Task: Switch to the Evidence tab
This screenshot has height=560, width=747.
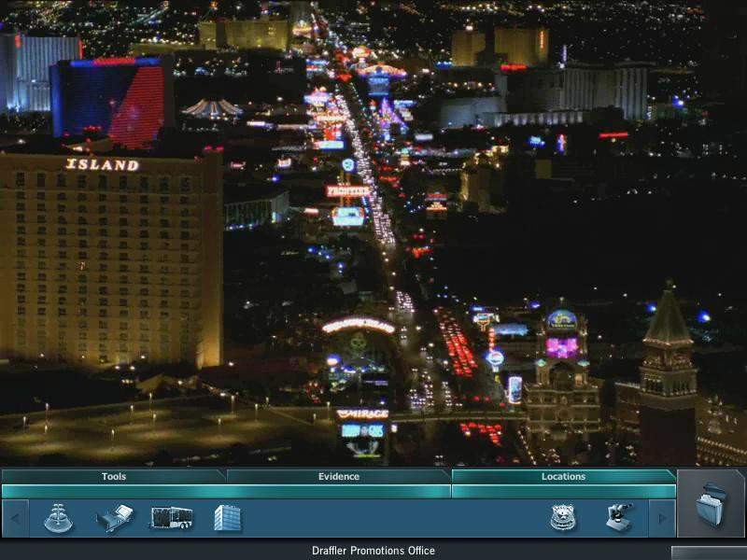Action: click(339, 477)
